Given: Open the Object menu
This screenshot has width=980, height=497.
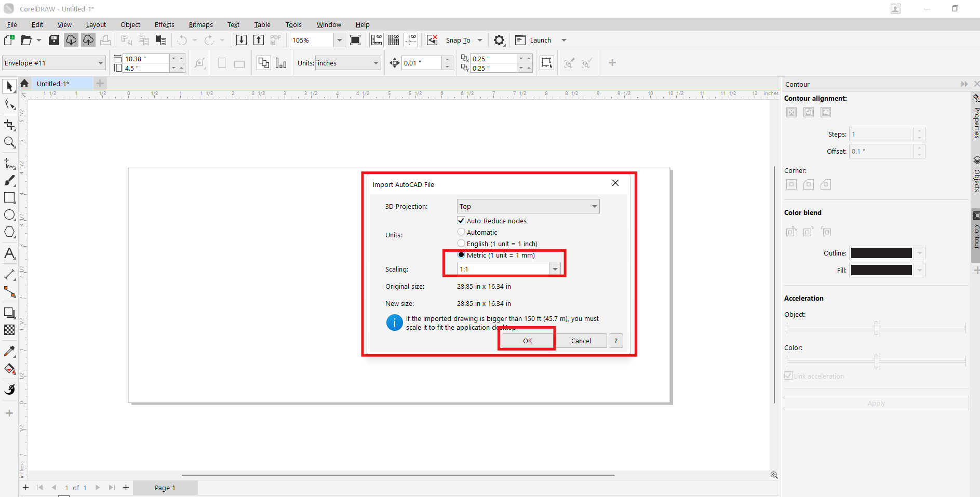Looking at the screenshot, I should pos(130,24).
